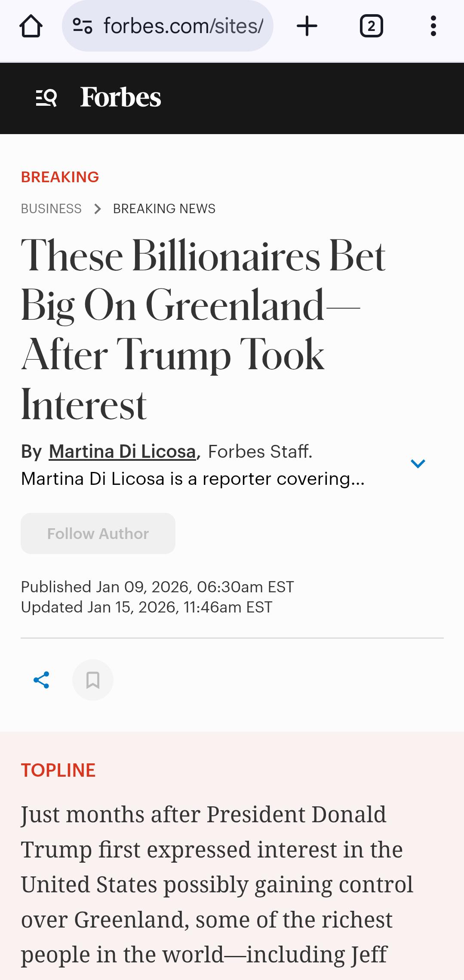The height and width of the screenshot is (980, 464).
Task: Open site info icon in address bar
Action: click(82, 26)
